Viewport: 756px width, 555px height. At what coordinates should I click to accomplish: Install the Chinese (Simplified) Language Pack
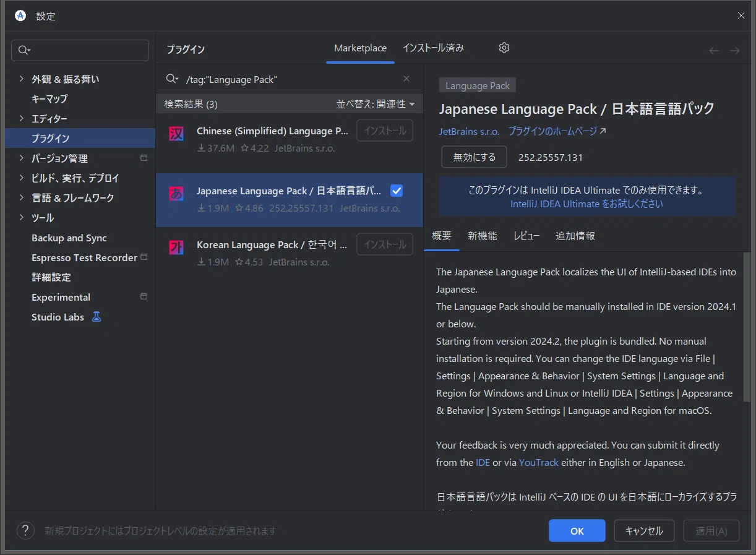[x=385, y=131]
